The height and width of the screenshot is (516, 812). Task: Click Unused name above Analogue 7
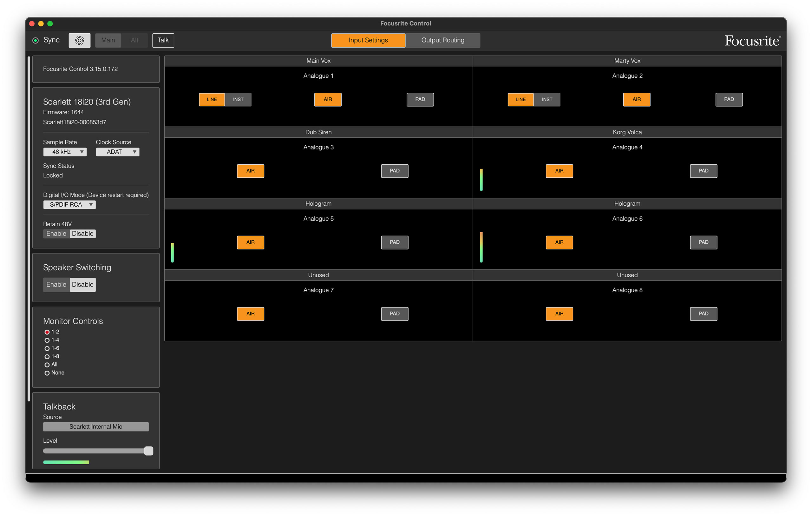click(318, 275)
